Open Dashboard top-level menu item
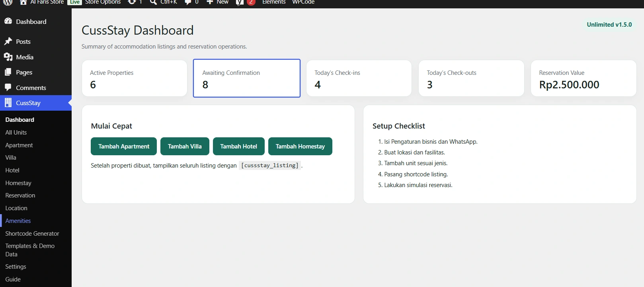 click(x=36, y=21)
